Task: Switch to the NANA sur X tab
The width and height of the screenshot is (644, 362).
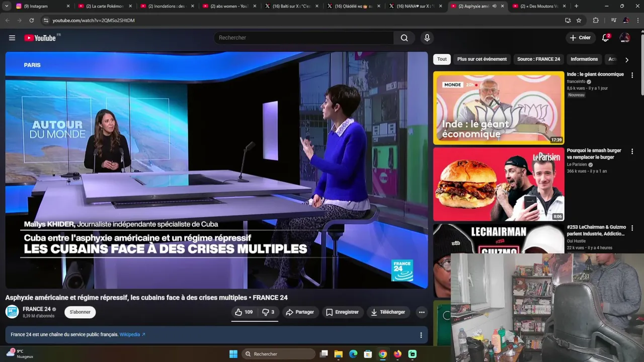Action: coord(414,6)
